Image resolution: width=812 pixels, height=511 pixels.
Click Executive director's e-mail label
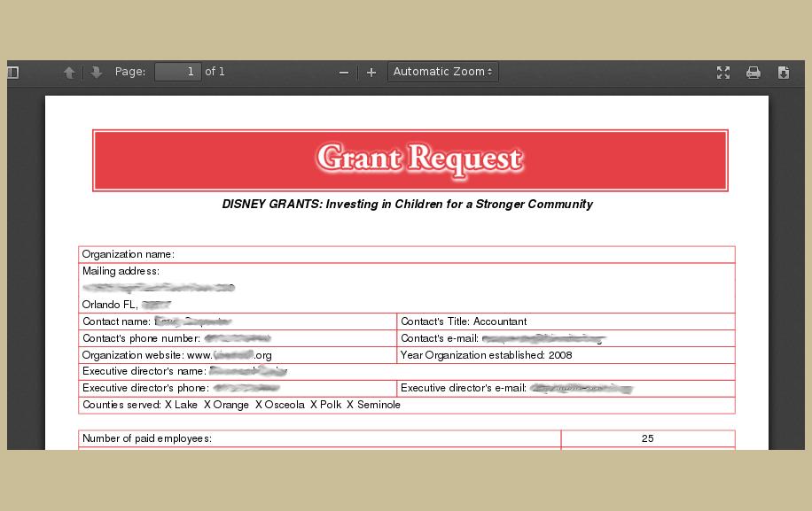(464, 388)
